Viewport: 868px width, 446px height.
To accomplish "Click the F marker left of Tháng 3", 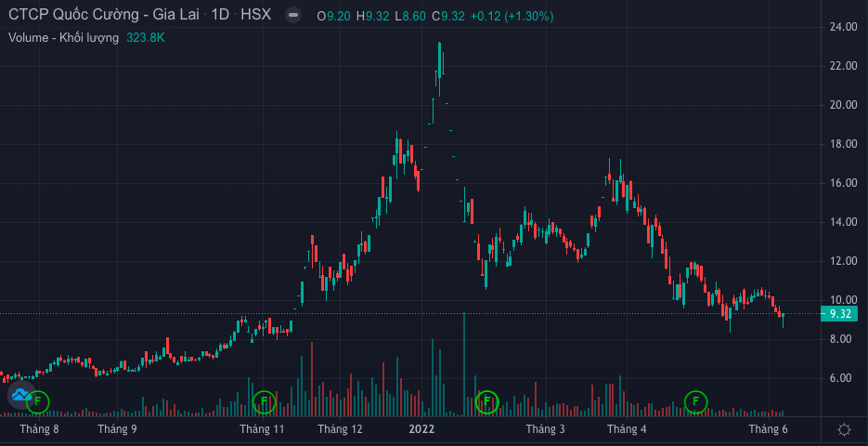I will point(486,401).
